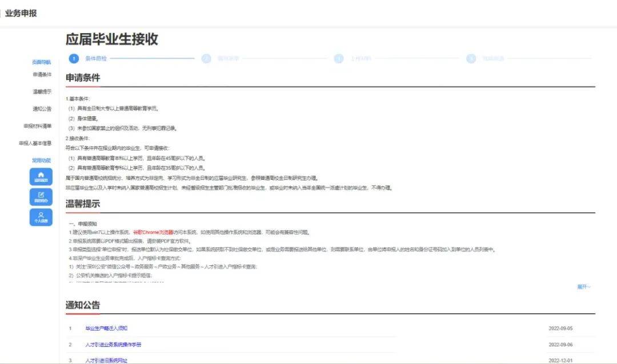This screenshot has width=617, height=364.
Task: Open the 人才引进业务系统操作手册 link
Action: (113, 345)
